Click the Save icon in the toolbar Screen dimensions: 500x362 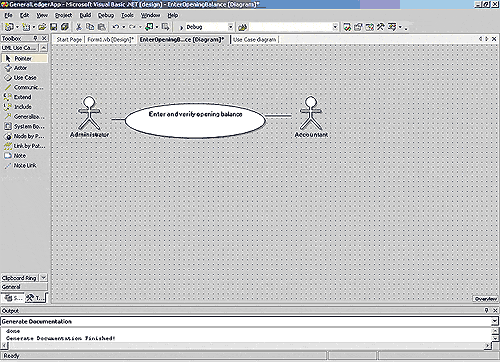coord(53,27)
